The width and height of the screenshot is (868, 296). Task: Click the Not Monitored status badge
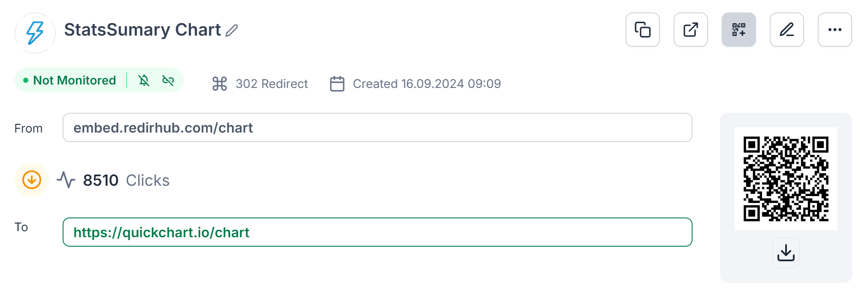pyautogui.click(x=75, y=80)
